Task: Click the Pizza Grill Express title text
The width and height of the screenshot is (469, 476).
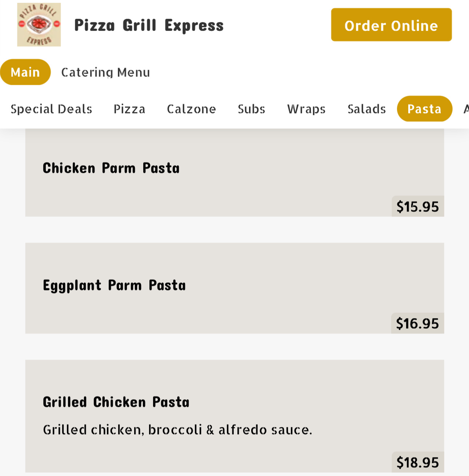Action: 149,25
